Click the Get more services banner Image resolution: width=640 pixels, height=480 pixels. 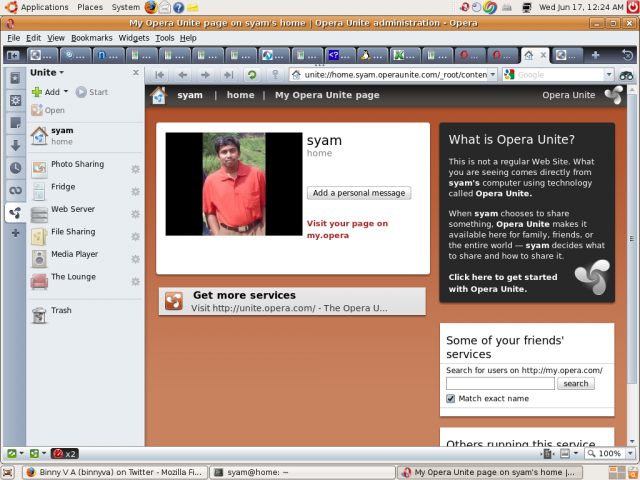point(292,301)
